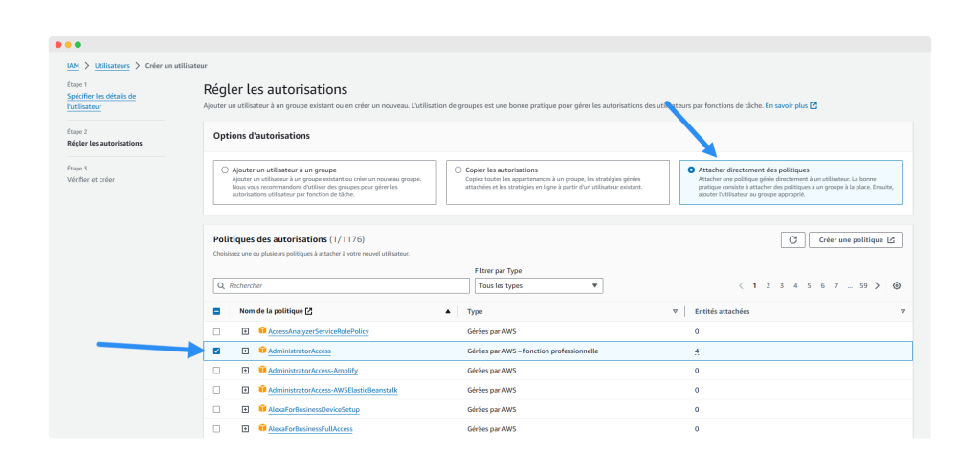Sort by Nom de la politique arrow
Screen dimensions: 980x475
[x=448, y=311]
